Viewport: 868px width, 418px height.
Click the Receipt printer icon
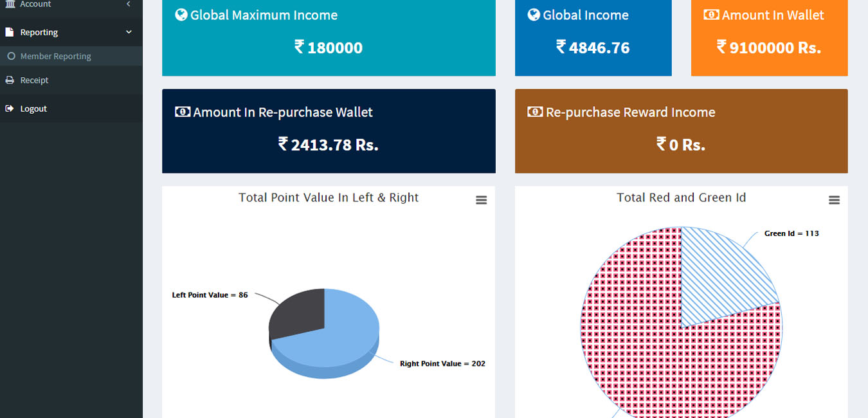point(10,80)
